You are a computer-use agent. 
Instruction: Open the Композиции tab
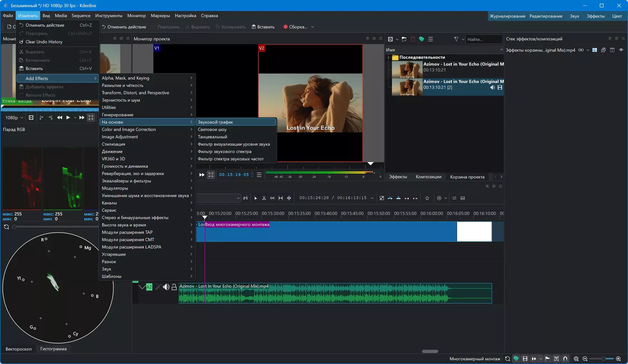coord(428,177)
